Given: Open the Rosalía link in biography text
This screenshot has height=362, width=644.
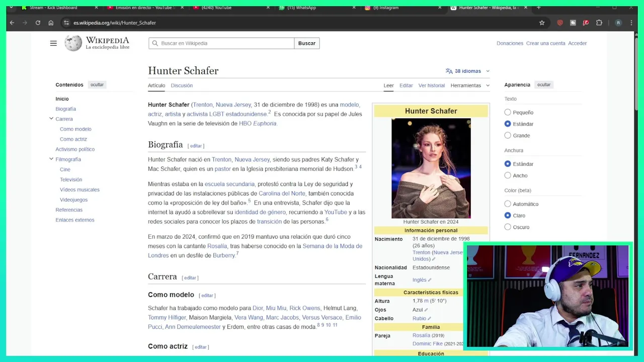Looking at the screenshot, I should pos(217,246).
